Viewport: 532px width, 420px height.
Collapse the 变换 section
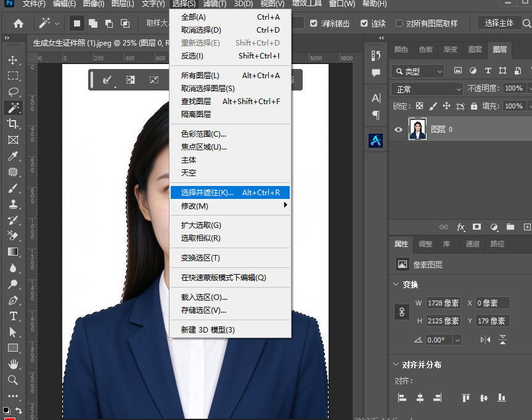pos(396,284)
